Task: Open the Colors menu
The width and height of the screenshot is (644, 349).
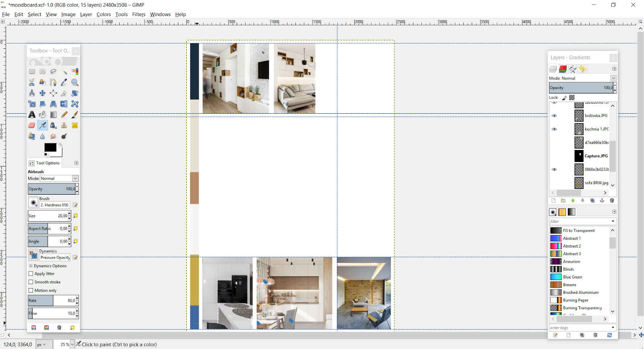Action: [x=103, y=15]
